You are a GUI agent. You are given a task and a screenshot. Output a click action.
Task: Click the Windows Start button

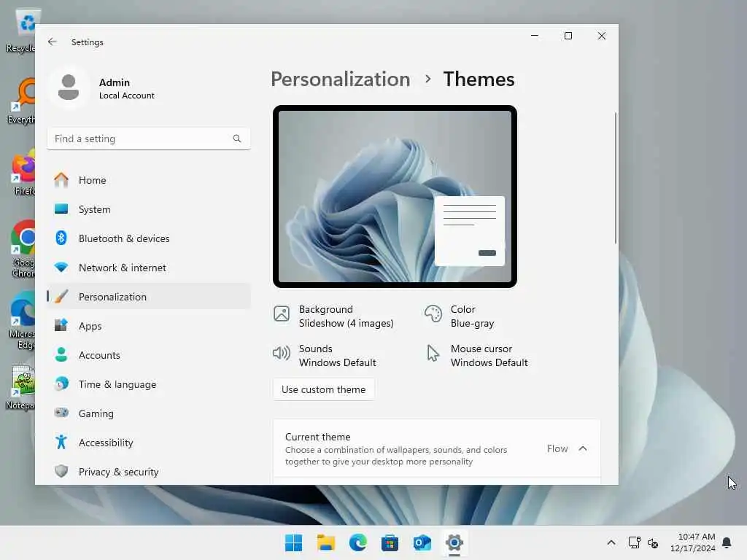pyautogui.click(x=293, y=542)
